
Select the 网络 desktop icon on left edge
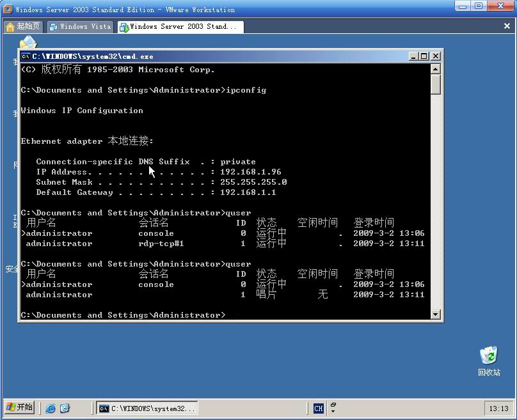pyautogui.click(x=14, y=165)
